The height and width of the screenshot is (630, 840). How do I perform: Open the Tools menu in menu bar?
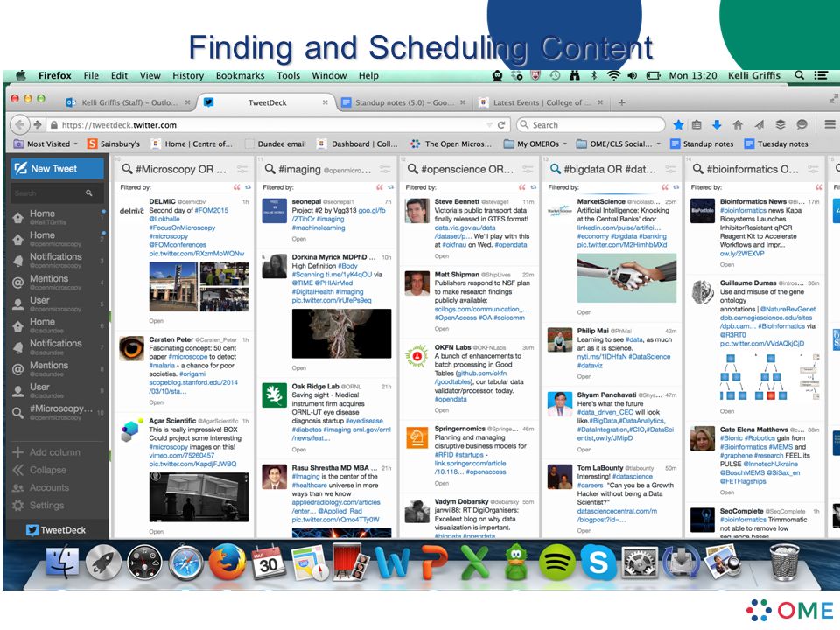pyautogui.click(x=288, y=75)
